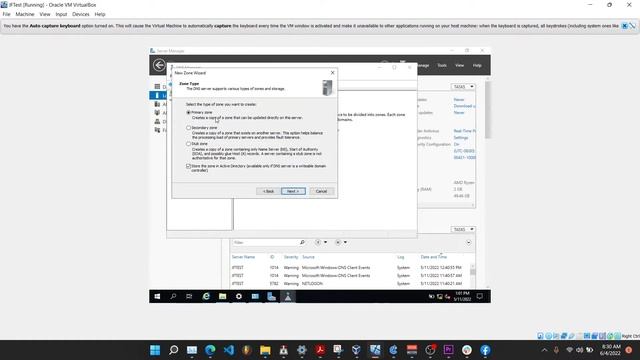Open guest Task View icon

click(x=189, y=297)
